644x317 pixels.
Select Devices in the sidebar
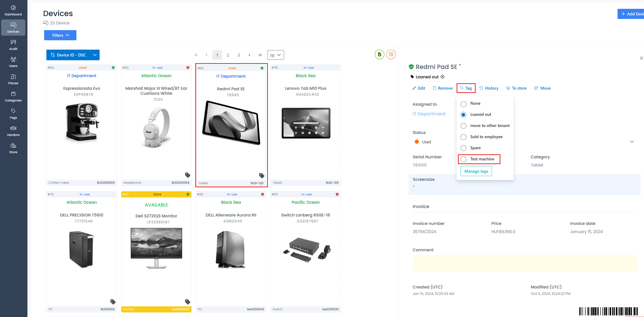[x=13, y=28]
